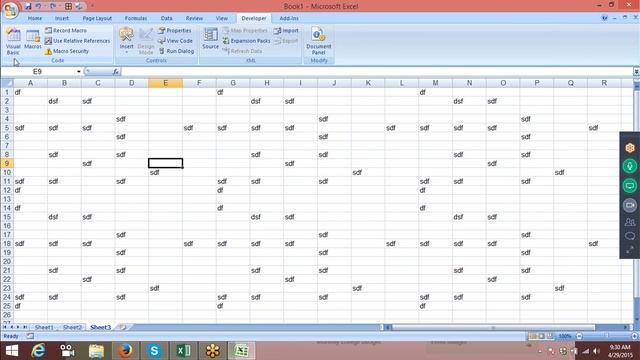Screen dimensions: 640x360
Task: Go to next sheet tab arrow
Action: coord(18,327)
